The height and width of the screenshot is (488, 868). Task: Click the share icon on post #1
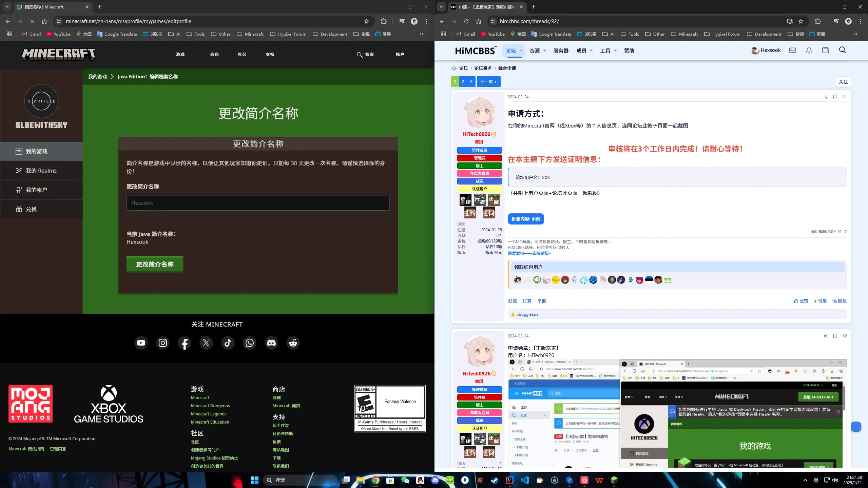point(825,97)
